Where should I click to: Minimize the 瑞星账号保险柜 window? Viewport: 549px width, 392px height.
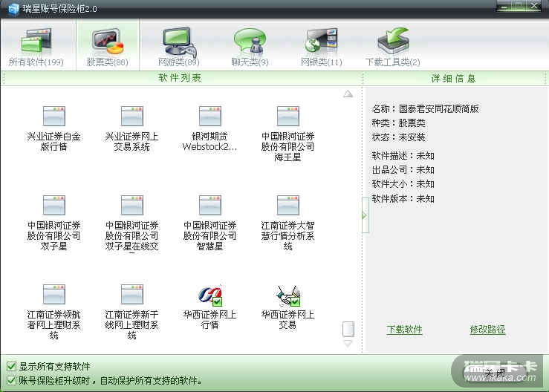coord(504,6)
